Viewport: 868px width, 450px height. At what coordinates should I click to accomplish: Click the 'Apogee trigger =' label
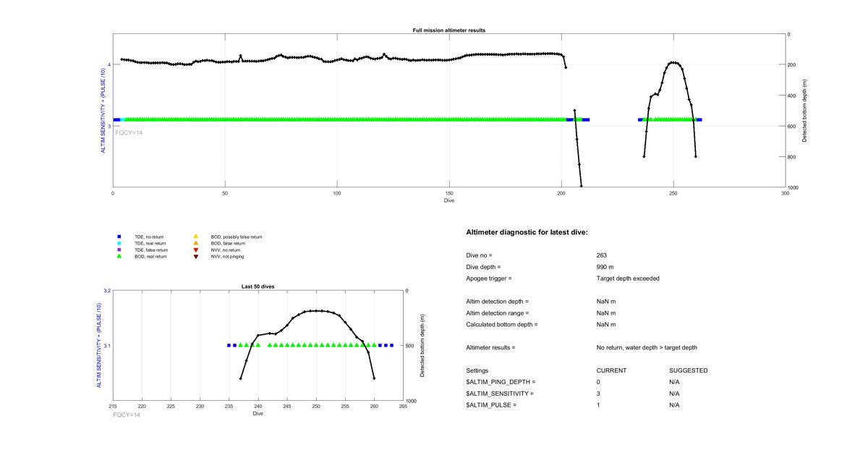[489, 279]
